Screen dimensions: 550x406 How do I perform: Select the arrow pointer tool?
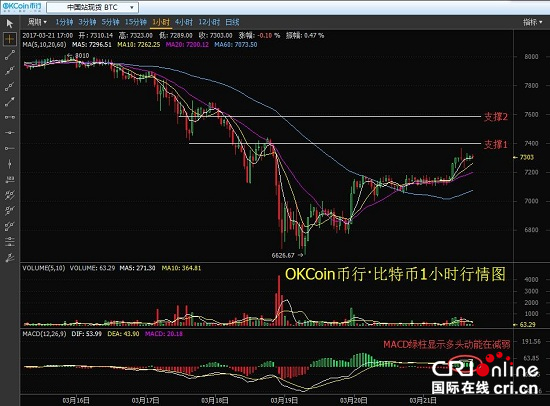(x=9, y=23)
